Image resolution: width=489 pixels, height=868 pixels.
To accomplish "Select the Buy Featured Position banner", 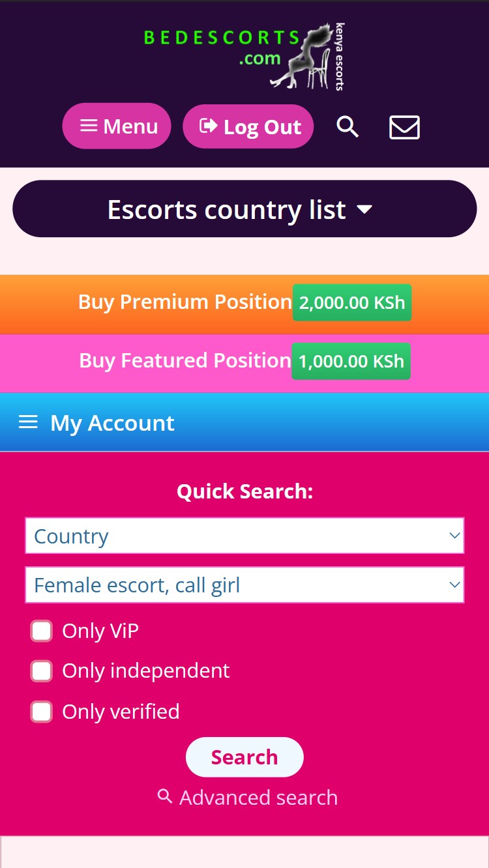I will coord(185,361).
